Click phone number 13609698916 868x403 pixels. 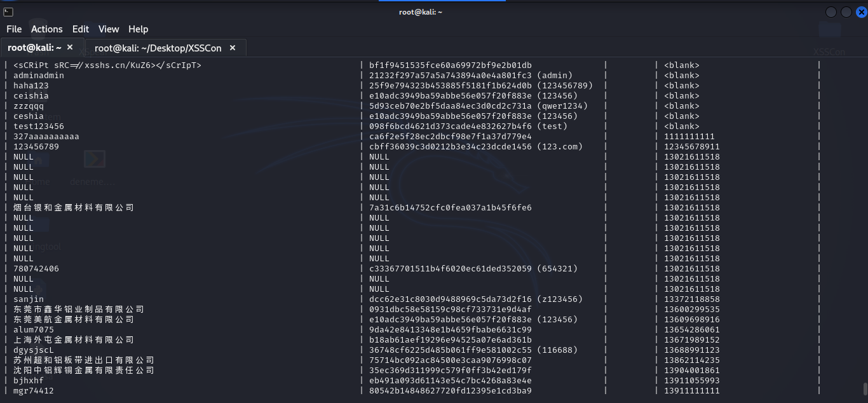(x=692, y=320)
